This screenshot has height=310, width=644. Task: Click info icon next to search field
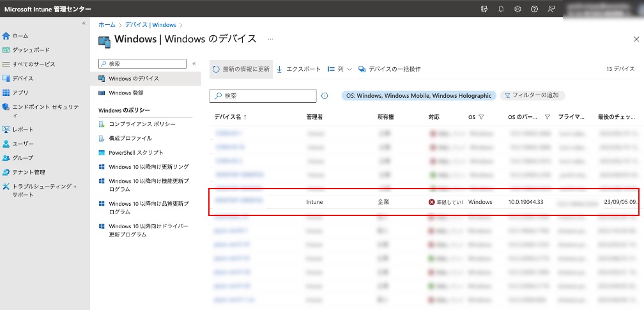click(x=325, y=96)
